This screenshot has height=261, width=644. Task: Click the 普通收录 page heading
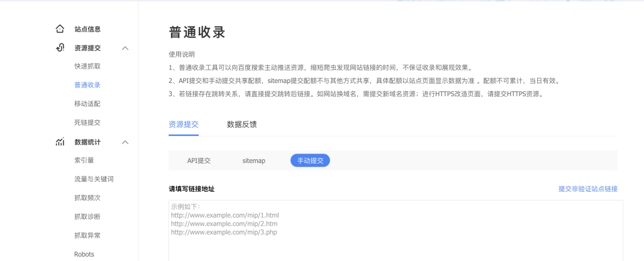point(197,33)
